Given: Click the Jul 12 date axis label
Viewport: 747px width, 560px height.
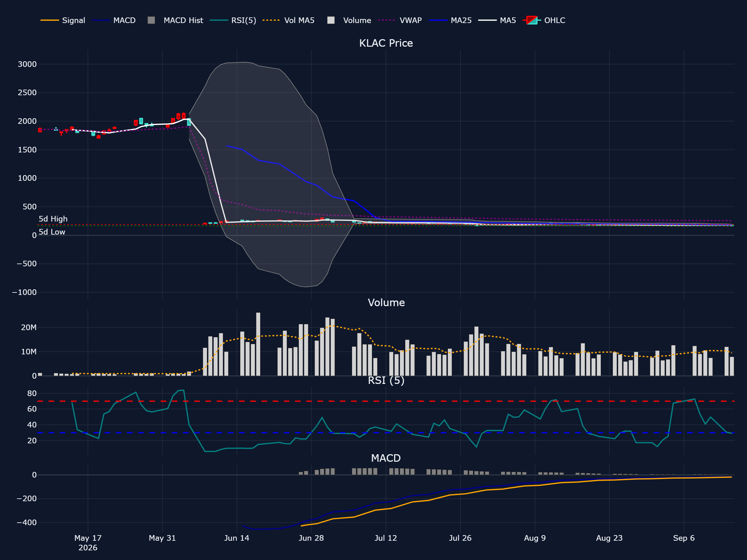Looking at the screenshot, I should [386, 538].
